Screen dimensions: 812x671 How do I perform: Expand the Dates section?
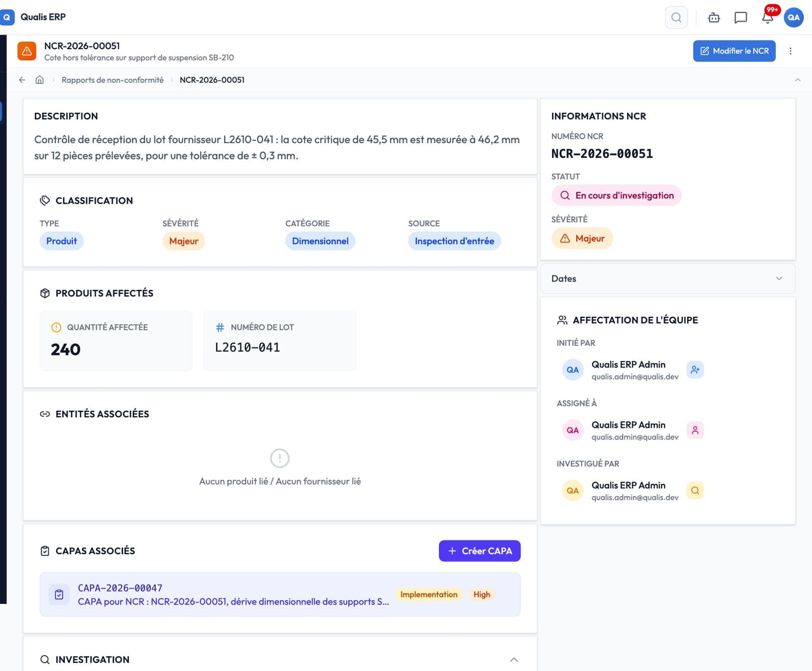click(668, 278)
